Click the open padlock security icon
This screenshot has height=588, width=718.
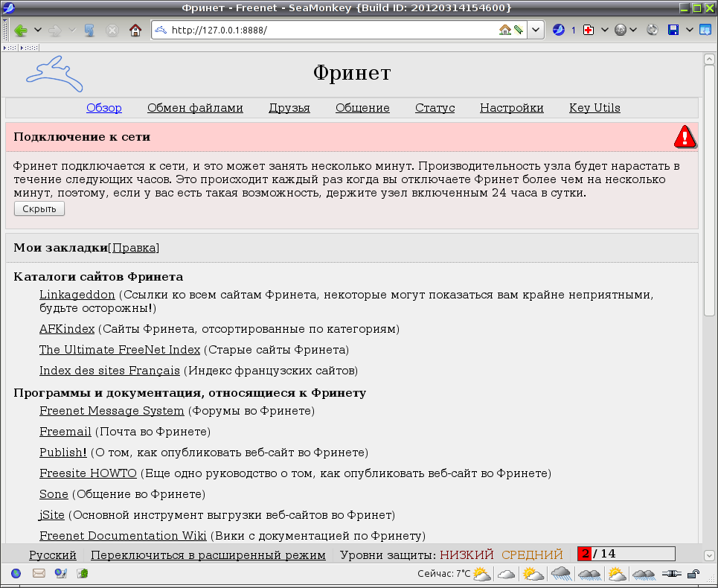(694, 574)
